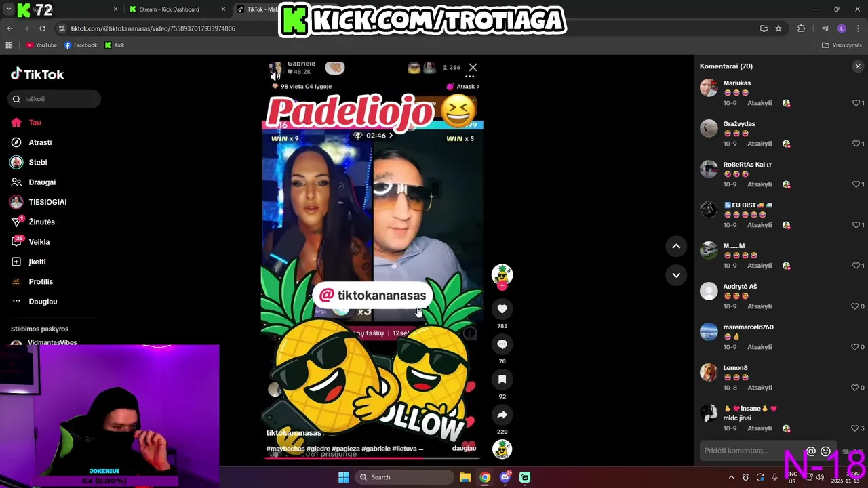Reload the page in Chrome

tap(42, 28)
